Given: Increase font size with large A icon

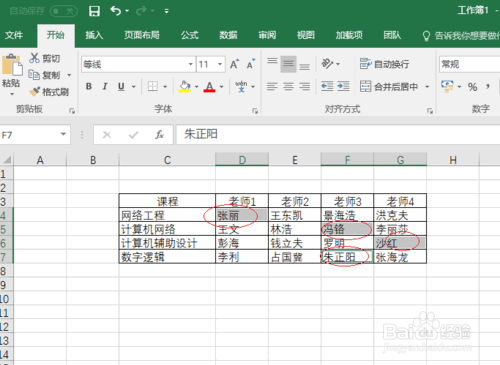Looking at the screenshot, I should [234, 64].
